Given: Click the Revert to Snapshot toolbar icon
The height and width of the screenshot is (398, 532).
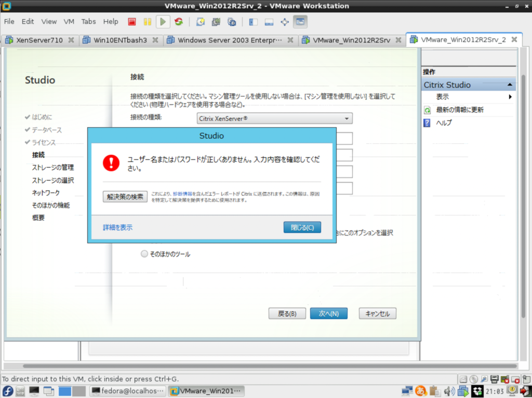Looking at the screenshot, I should (216, 22).
